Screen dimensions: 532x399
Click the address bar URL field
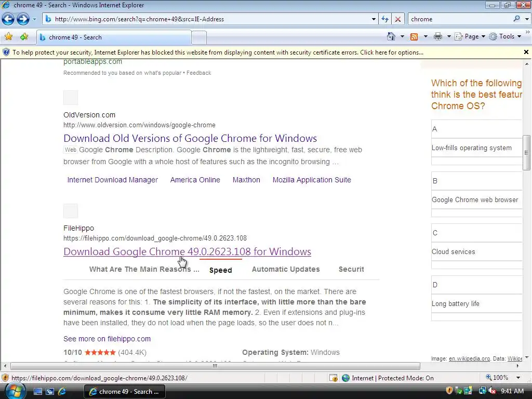click(x=207, y=19)
